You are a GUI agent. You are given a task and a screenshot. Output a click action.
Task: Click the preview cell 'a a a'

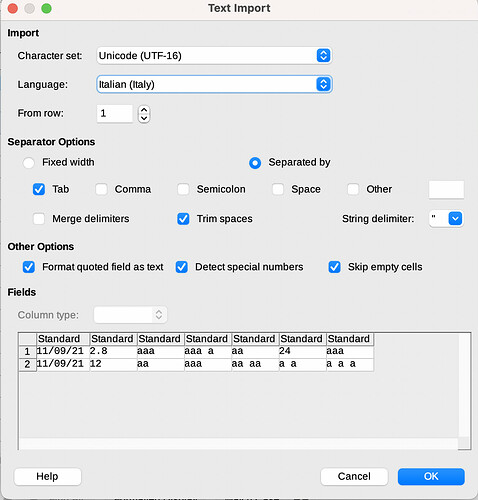[x=350, y=364]
